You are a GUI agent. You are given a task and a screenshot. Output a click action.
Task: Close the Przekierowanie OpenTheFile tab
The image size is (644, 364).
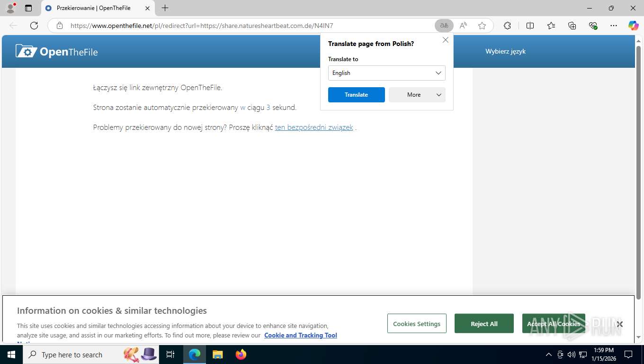click(147, 8)
